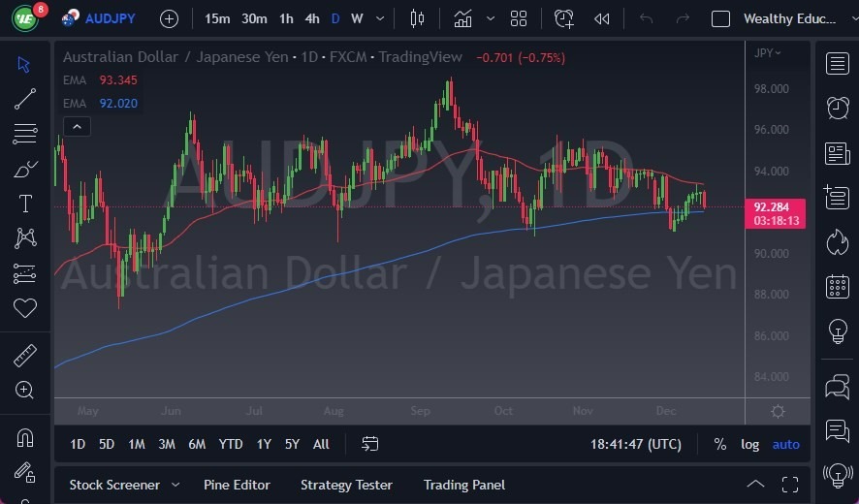Open chart settings gear icon
The height and width of the screenshot is (504, 859).
coord(778,411)
